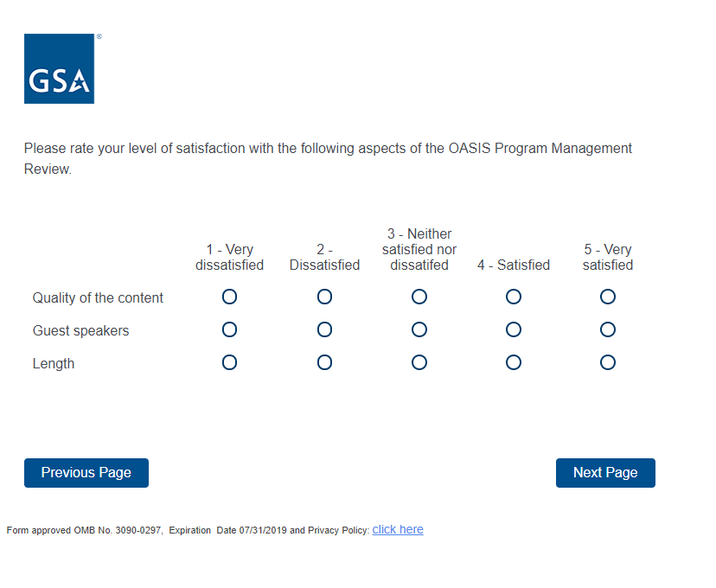
Task: Go to the Previous Page
Action: [86, 473]
